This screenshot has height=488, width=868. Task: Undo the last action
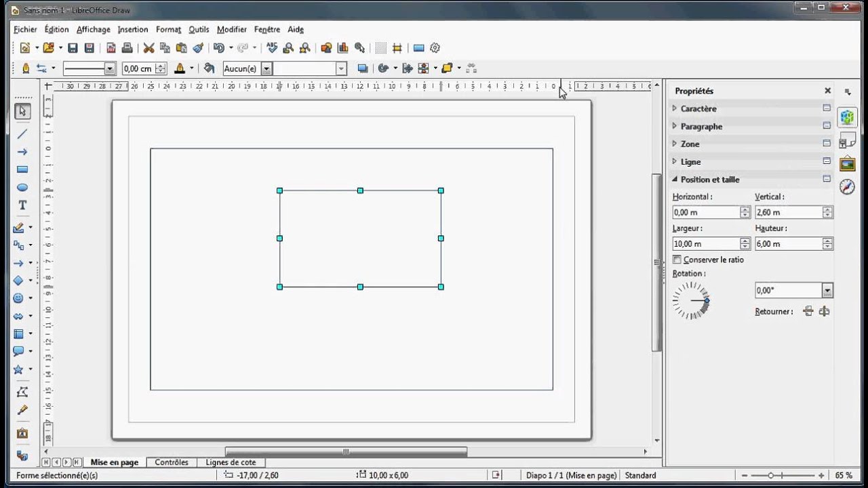pos(218,48)
